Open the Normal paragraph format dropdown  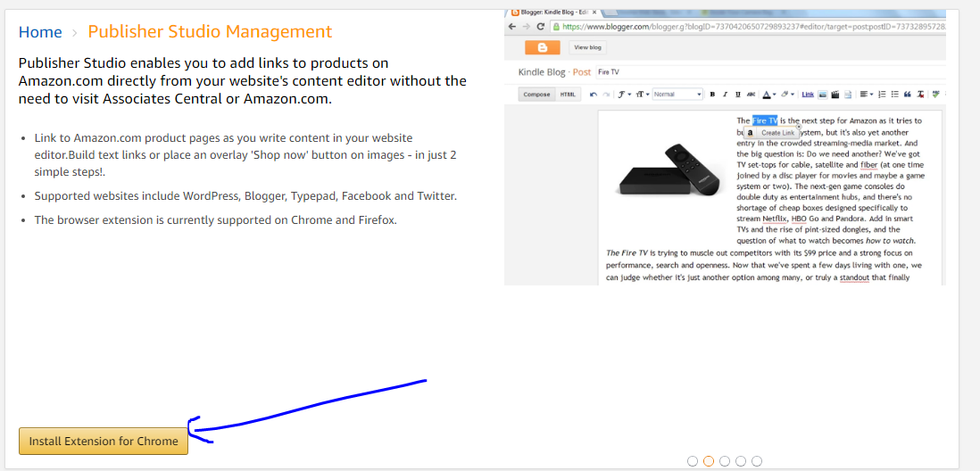click(677, 95)
